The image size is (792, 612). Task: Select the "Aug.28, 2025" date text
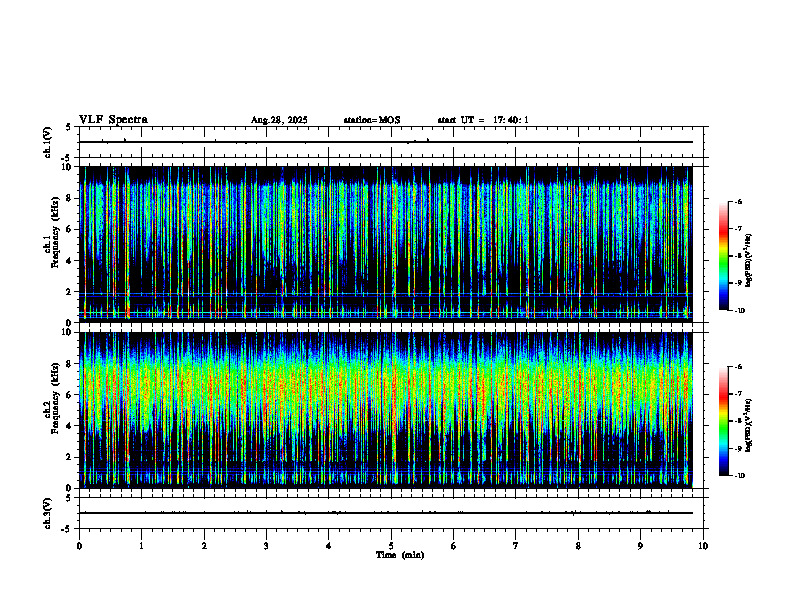coord(279,120)
